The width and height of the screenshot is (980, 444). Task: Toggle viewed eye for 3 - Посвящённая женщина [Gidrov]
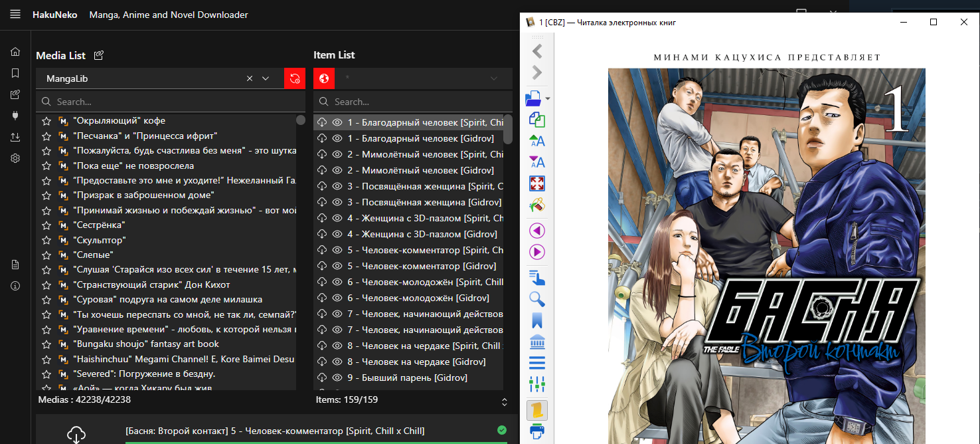[337, 202]
